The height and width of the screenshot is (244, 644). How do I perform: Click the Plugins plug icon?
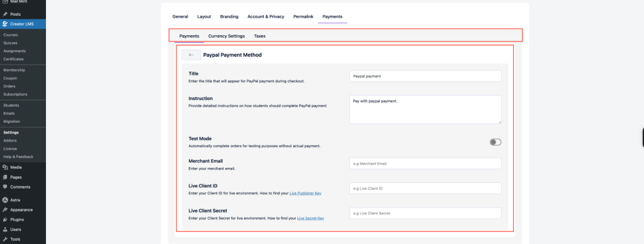point(5,219)
